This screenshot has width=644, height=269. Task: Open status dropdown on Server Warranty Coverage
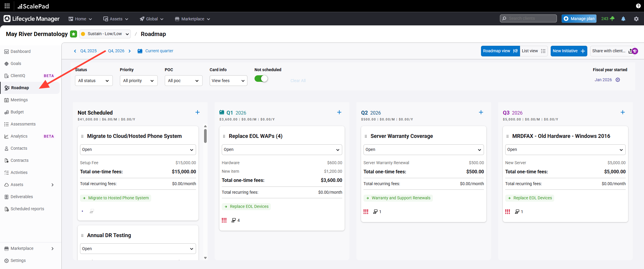(x=423, y=150)
